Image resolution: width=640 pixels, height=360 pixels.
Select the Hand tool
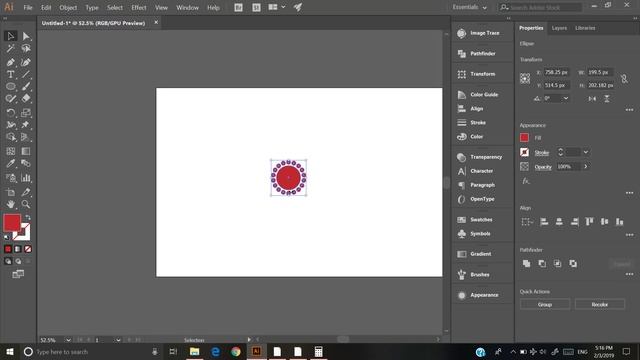11,204
